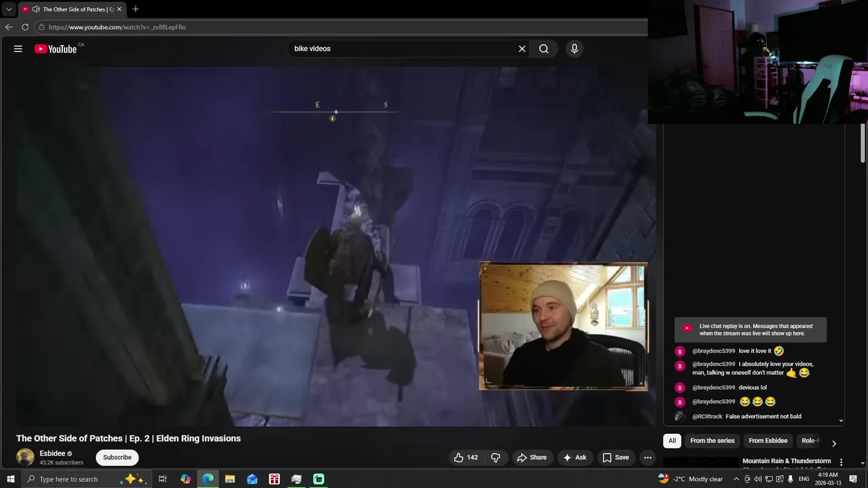Clear the 'bike videos' search text
This screenshot has height=488, width=868.
(x=522, y=49)
